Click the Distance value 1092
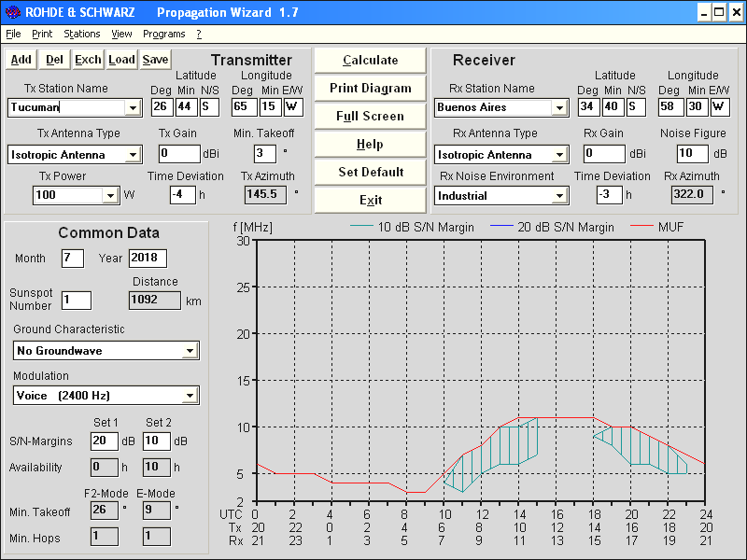 click(155, 301)
